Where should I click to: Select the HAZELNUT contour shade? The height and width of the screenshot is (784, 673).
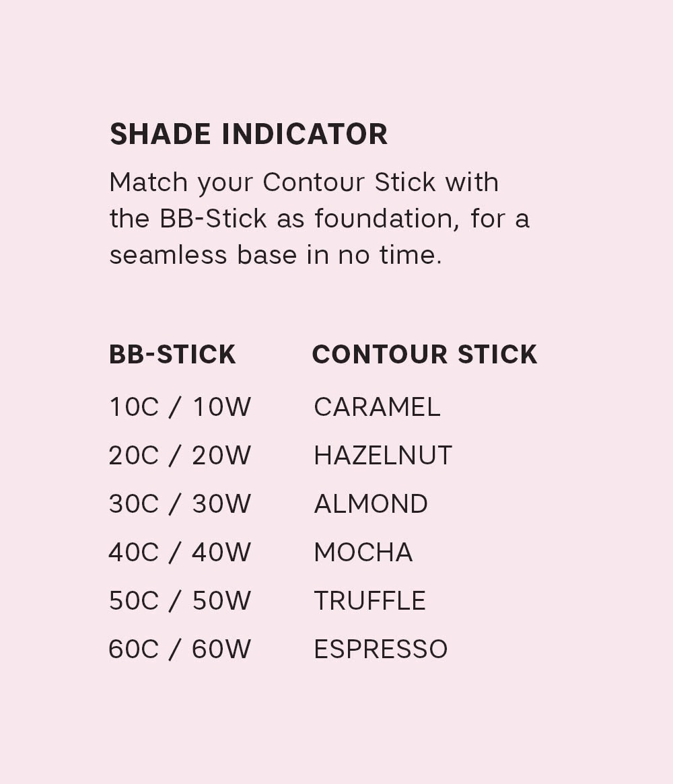tap(383, 456)
